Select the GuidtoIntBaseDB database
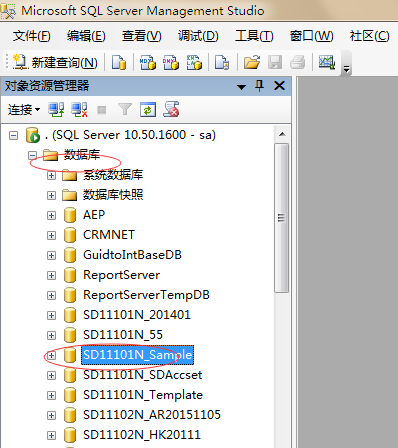Image resolution: width=398 pixels, height=448 pixels. 132,255
